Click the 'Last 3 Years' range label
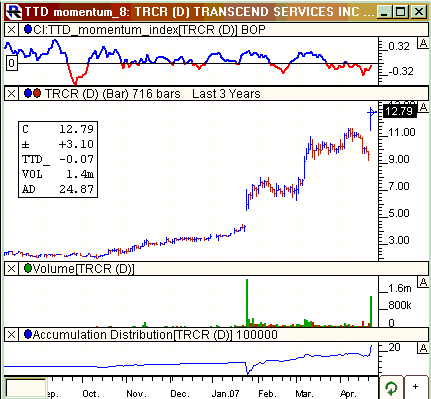431x399 pixels. [226, 94]
